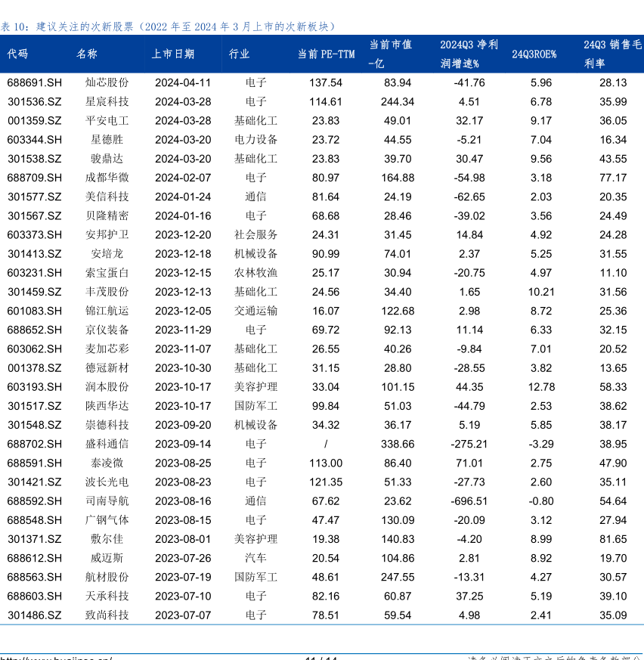Viewport: 644px width, 660px height.
Task: Click stock name 成都华微
Action: (x=107, y=178)
